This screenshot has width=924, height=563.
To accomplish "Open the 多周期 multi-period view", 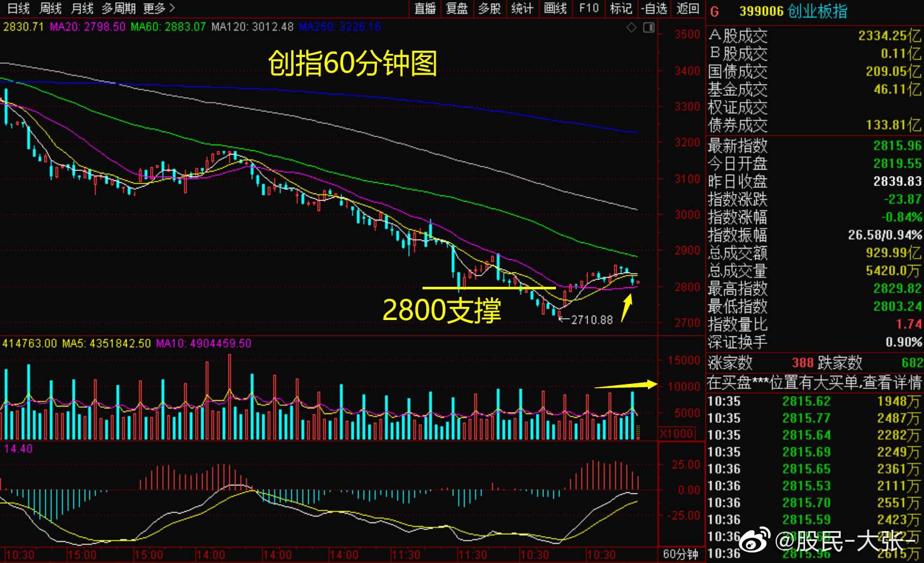I will 119,8.
